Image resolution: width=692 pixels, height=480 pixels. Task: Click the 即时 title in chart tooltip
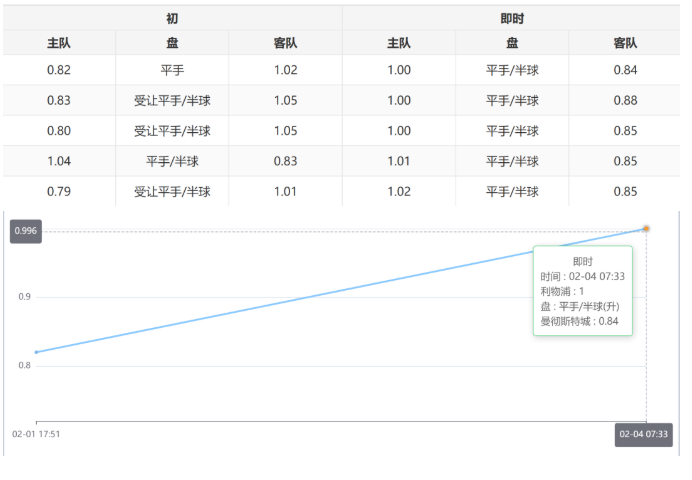(583, 261)
